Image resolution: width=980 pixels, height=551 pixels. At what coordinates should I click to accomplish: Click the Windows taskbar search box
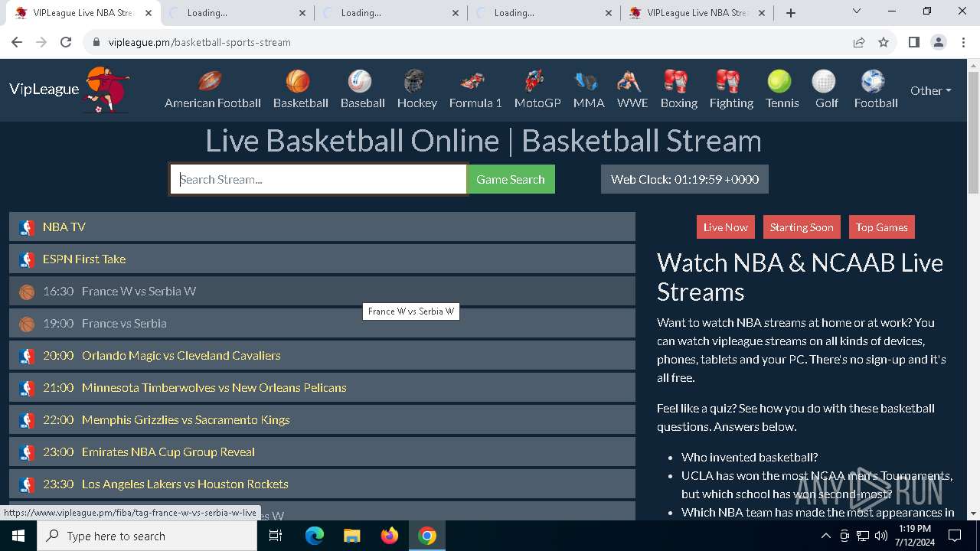[x=147, y=536]
